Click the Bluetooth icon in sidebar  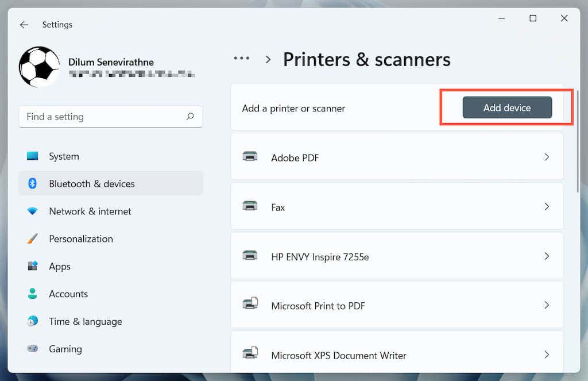[32, 183]
